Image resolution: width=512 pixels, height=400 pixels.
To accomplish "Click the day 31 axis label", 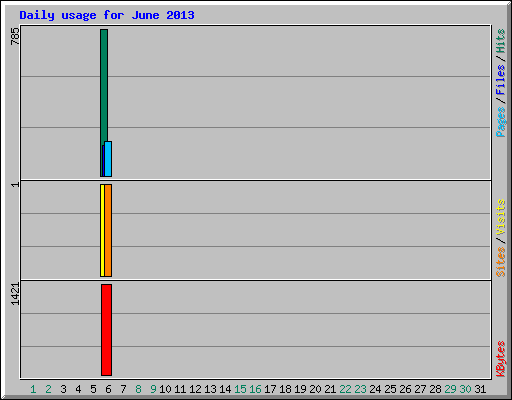I will (x=480, y=389).
